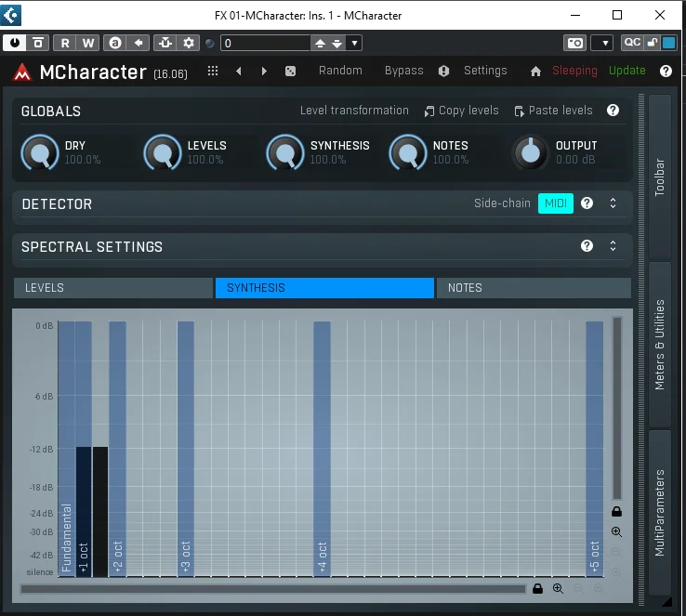Click the +3 oct harmonic bar
This screenshot has height=616, width=686.
click(x=186, y=450)
